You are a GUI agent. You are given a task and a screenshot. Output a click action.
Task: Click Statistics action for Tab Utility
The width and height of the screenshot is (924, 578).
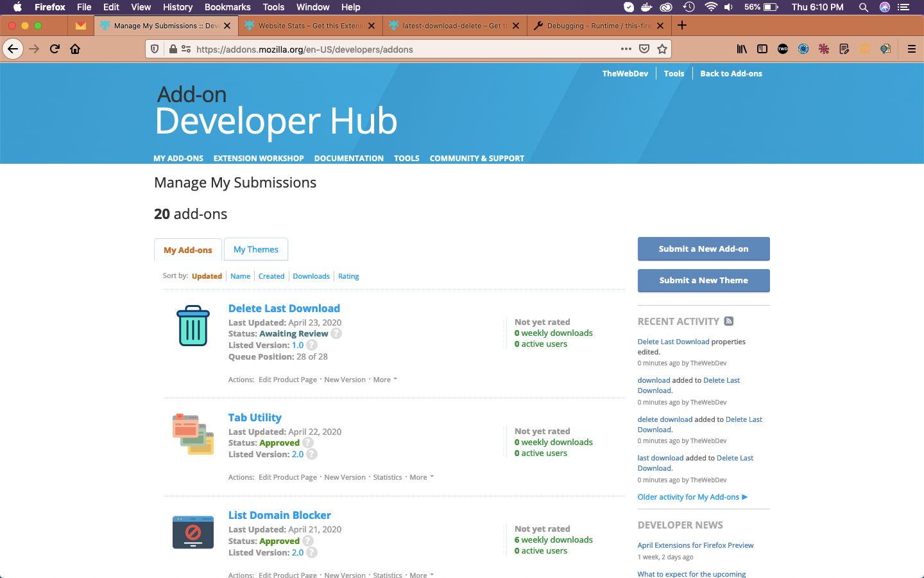coord(388,477)
